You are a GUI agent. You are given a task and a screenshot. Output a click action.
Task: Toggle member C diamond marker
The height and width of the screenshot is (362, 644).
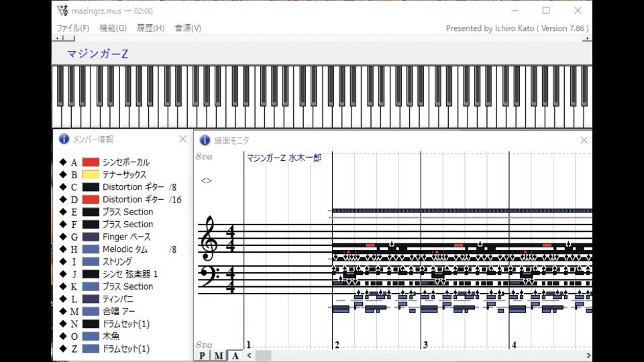pos(63,187)
